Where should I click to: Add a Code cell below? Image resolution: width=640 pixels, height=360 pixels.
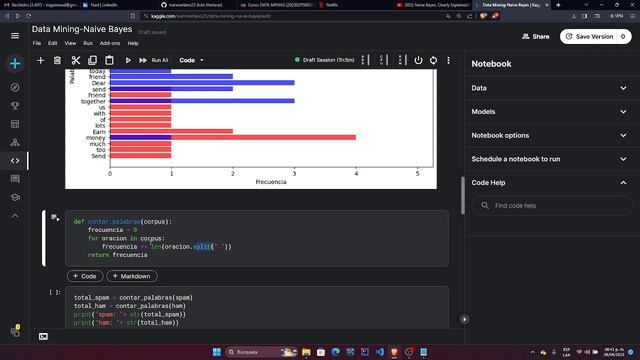[x=85, y=276]
